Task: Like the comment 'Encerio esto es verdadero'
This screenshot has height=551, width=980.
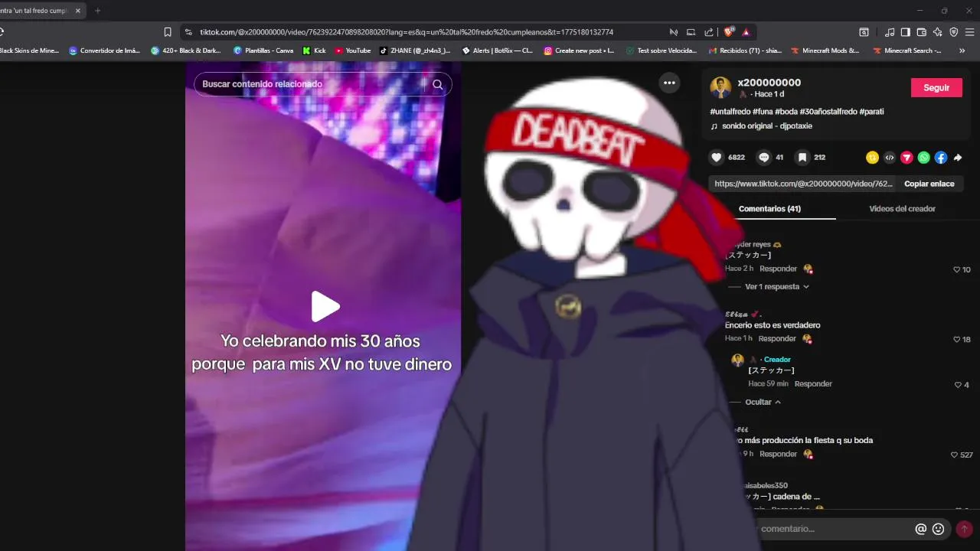Action: tap(956, 340)
